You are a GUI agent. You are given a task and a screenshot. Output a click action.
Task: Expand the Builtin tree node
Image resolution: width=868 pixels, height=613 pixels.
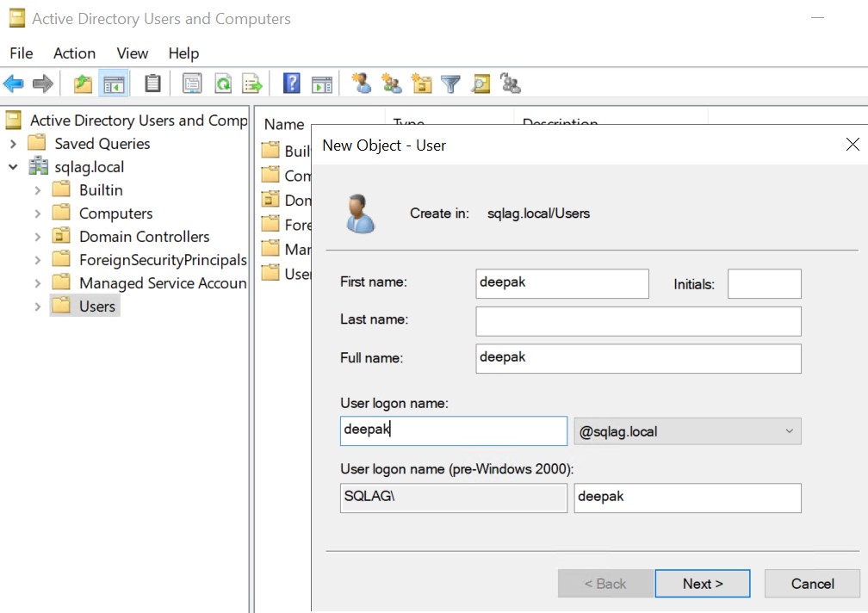click(38, 190)
